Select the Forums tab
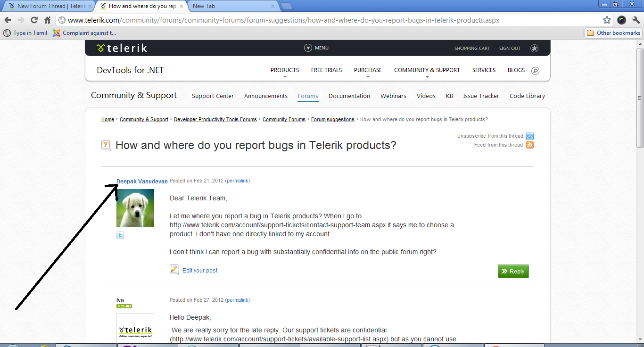The image size is (644, 347). pyautogui.click(x=308, y=96)
